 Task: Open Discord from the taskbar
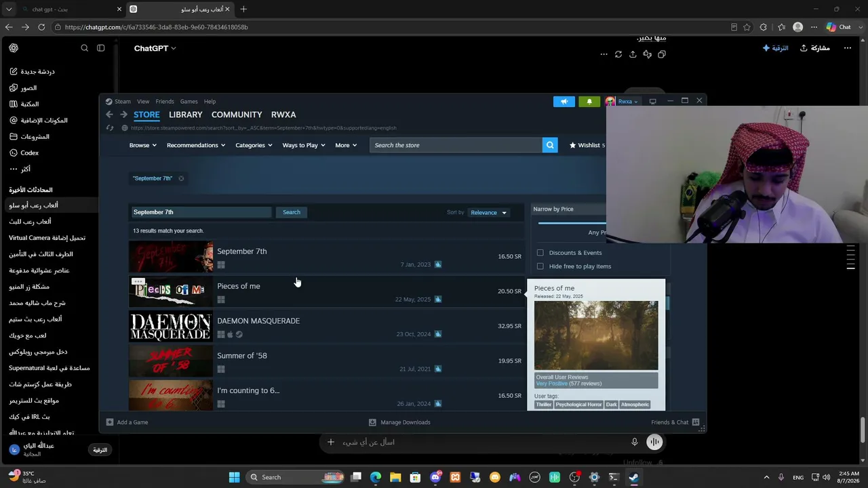(435, 477)
